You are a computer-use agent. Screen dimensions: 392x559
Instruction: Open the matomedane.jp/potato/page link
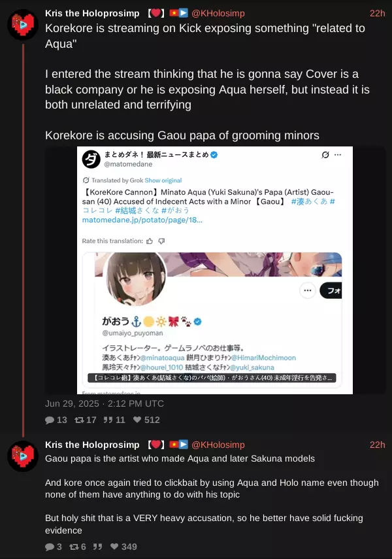tap(142, 220)
